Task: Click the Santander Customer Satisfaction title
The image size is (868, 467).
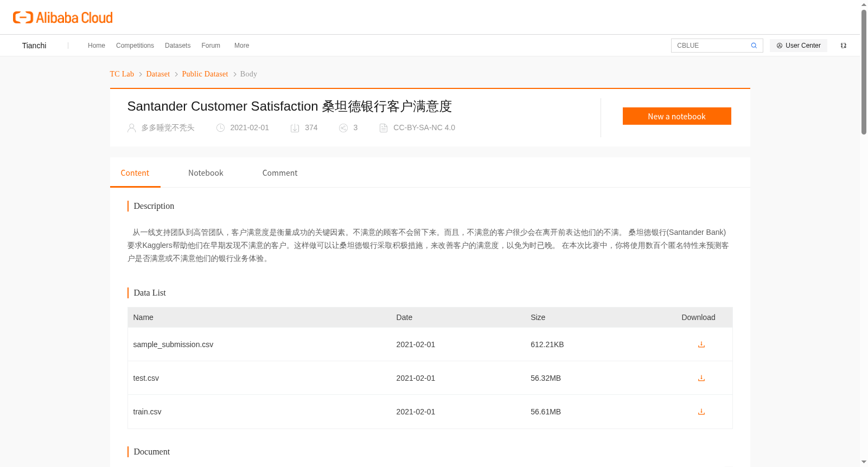Action: coord(290,106)
